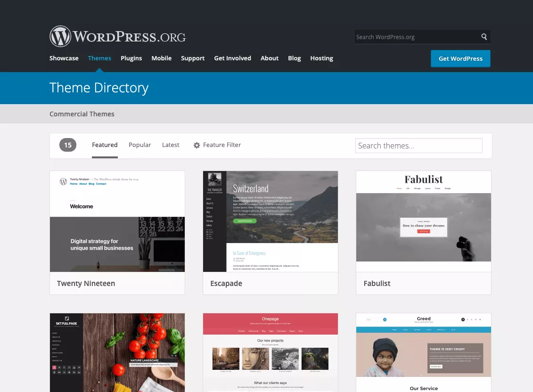
Task: Open the Hosting menu item
Action: pos(321,58)
